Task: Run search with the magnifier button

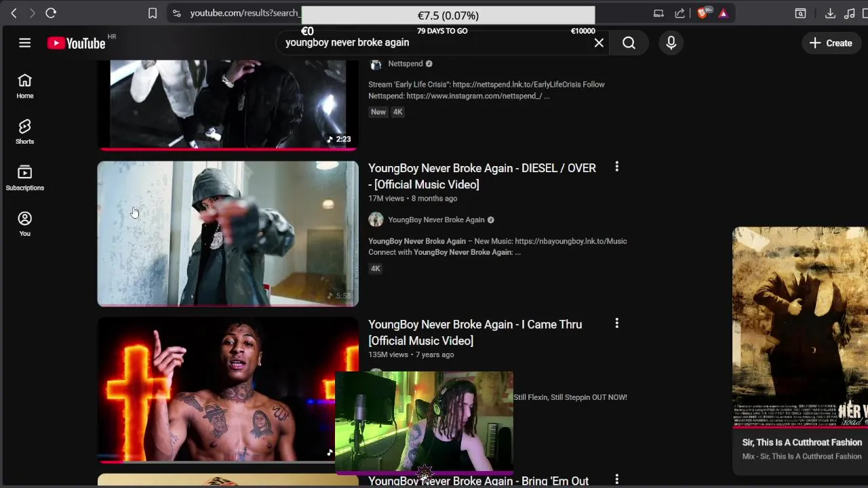Action: (629, 43)
